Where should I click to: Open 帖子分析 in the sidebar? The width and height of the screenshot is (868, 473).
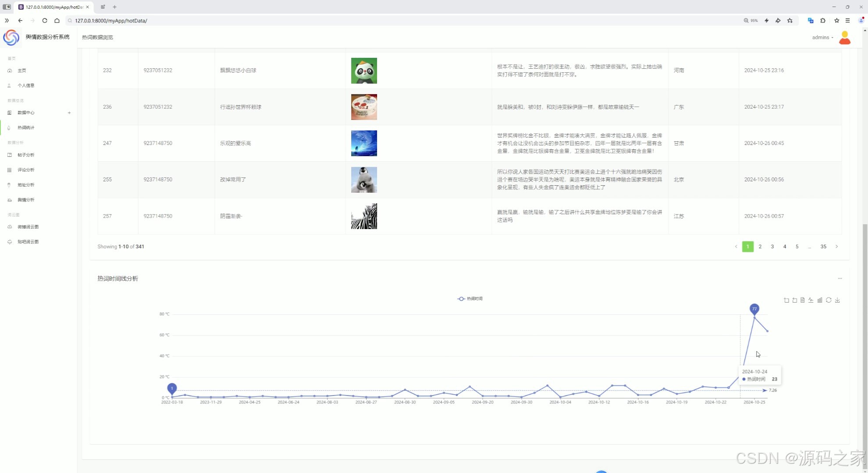click(26, 155)
